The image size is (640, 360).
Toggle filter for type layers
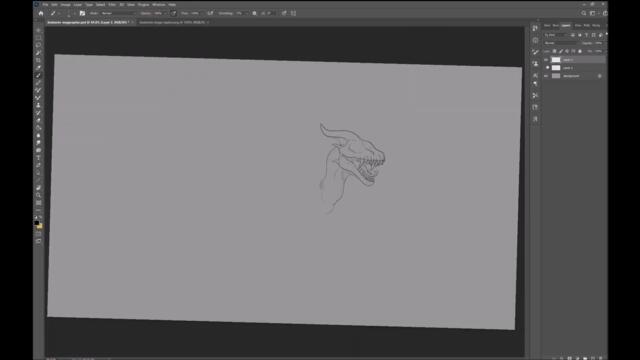[x=587, y=35]
